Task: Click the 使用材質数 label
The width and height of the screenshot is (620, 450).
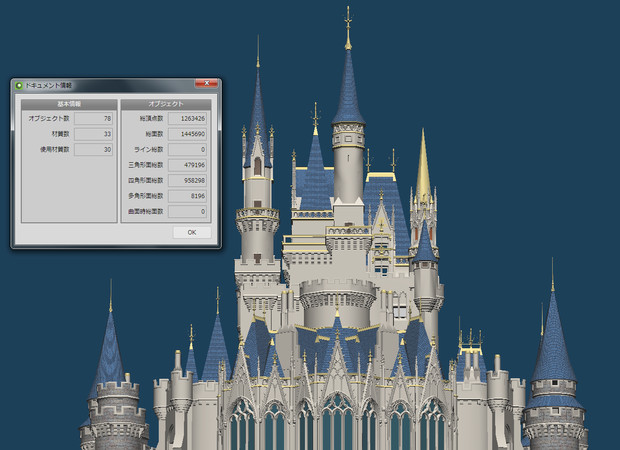Action: pyautogui.click(x=55, y=149)
